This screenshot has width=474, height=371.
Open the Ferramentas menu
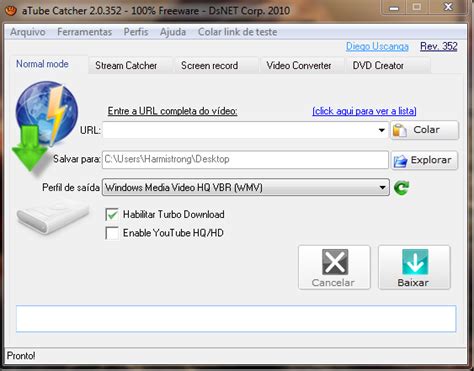[85, 32]
